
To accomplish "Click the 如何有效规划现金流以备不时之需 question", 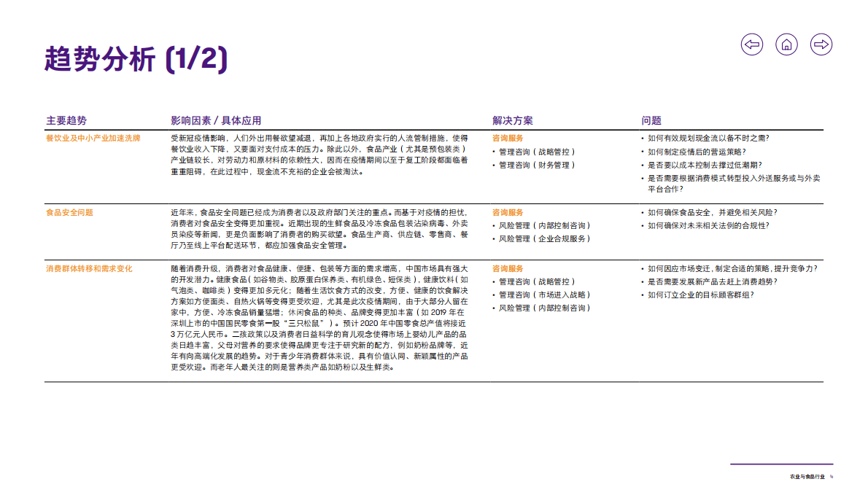I will click(x=708, y=138).
